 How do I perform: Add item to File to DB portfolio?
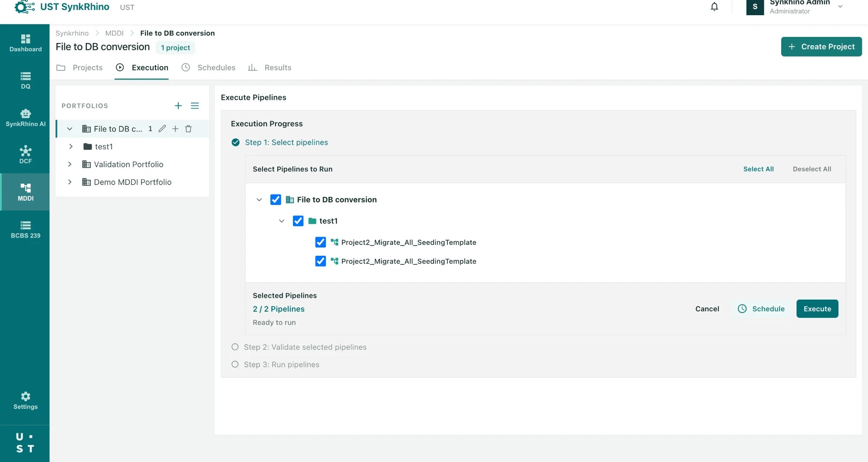pos(175,129)
